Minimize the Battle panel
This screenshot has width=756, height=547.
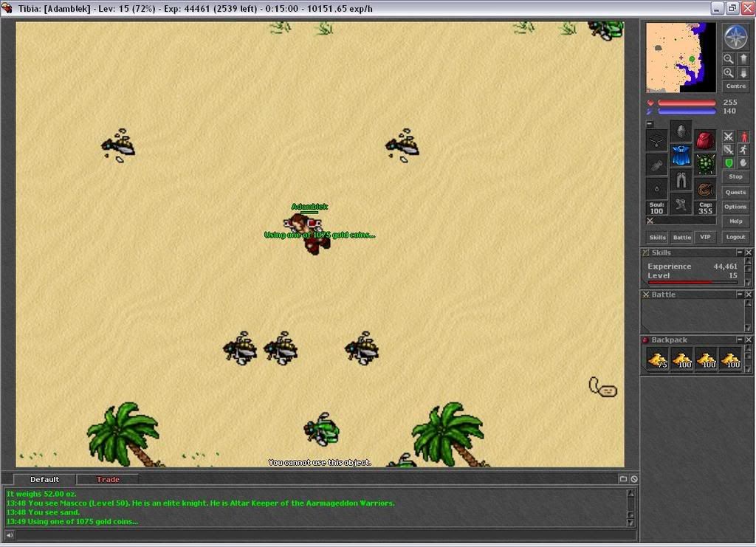740,295
